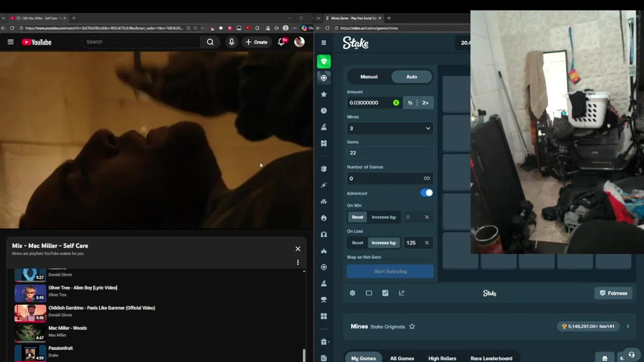Image resolution: width=644 pixels, height=362 pixels.
Task: Expand the Stake sidebar hamburger menu
Action: coord(324,43)
